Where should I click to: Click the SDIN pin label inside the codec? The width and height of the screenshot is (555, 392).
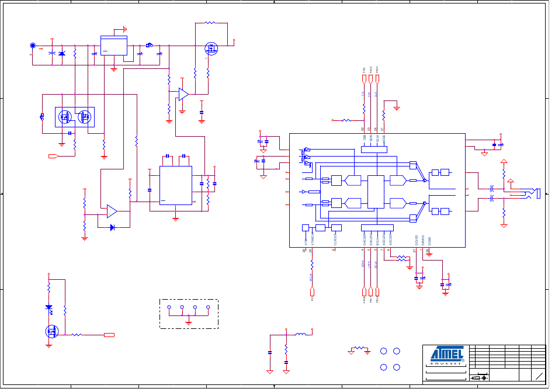371,138
